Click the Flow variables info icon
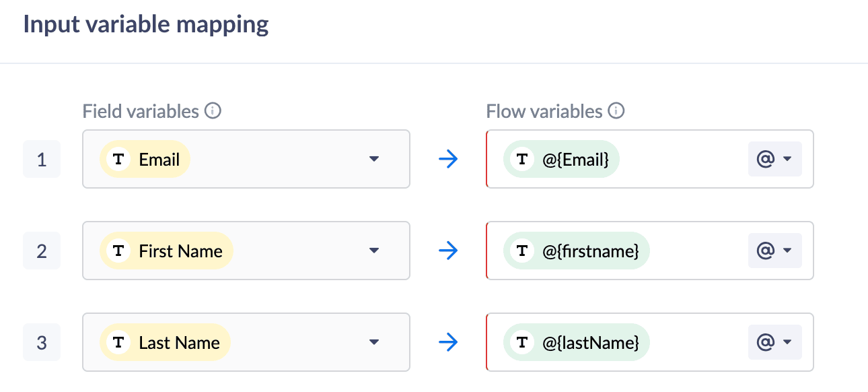This screenshot has height=392, width=868. tap(616, 111)
